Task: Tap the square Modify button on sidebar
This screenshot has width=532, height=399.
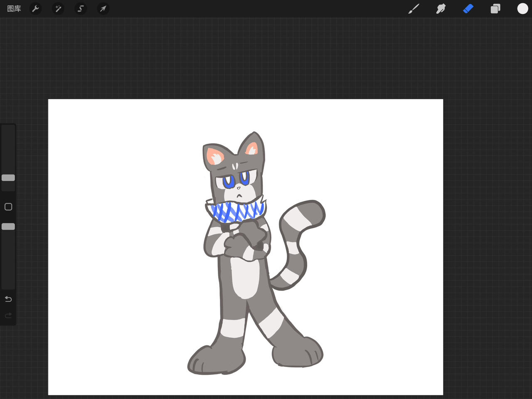Action: pos(8,207)
